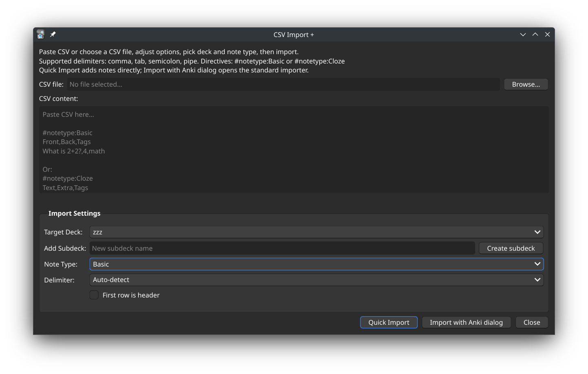Click the CSV Import + window title
Image resolution: width=588 pixels, height=374 pixels.
pyautogui.click(x=294, y=35)
